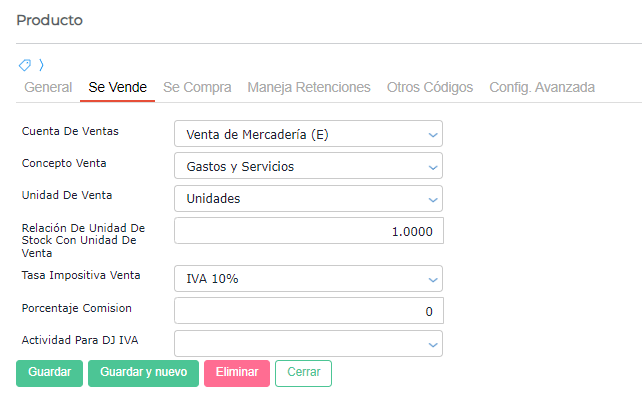
Task: Click the Guardar y nuevo button
Action: [x=143, y=373]
